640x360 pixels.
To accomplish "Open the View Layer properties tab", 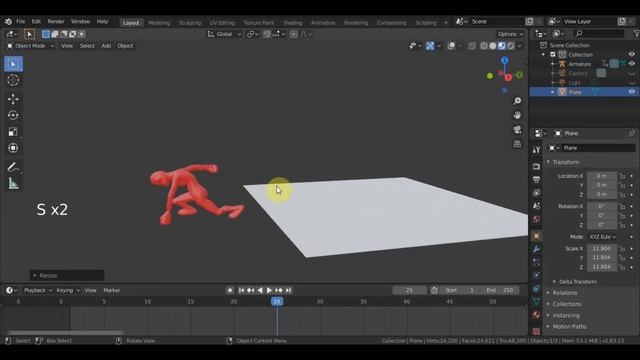I will click(536, 193).
